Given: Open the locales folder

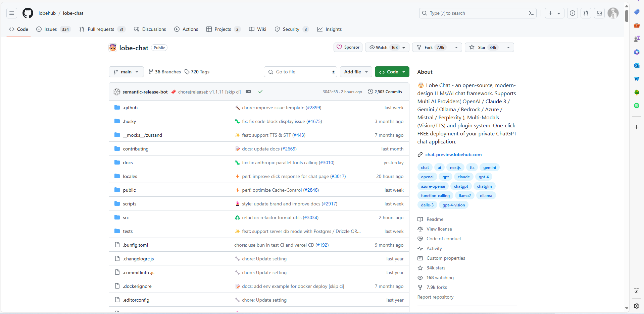Looking at the screenshot, I should coord(130,176).
